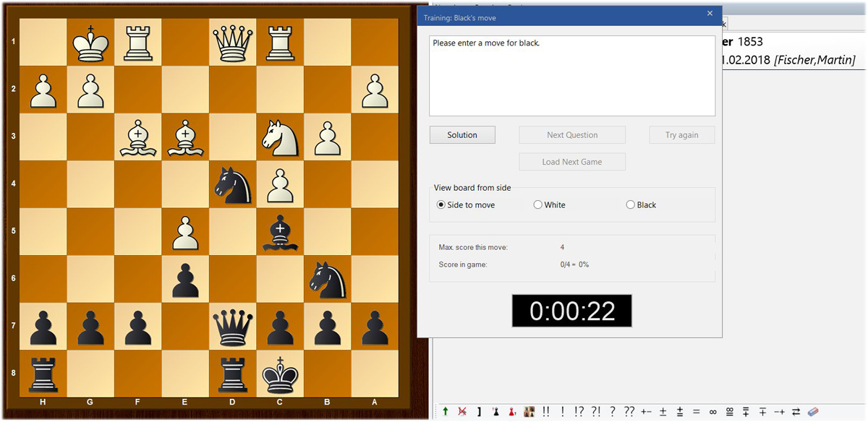Insert the double exclamation brilliant move symbol

546,411
